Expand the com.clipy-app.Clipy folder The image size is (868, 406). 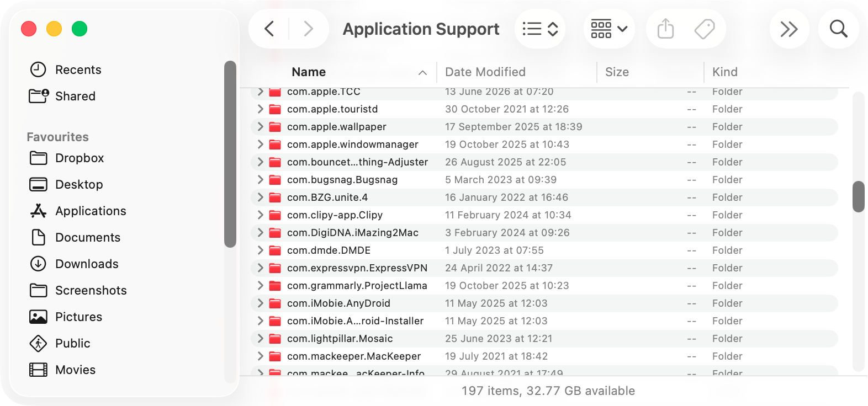point(260,215)
